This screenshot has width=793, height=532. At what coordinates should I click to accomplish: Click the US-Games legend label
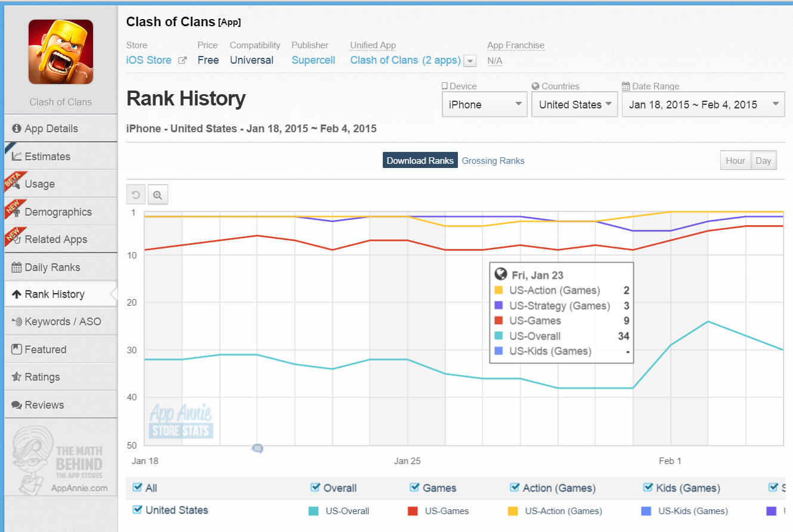[447, 511]
